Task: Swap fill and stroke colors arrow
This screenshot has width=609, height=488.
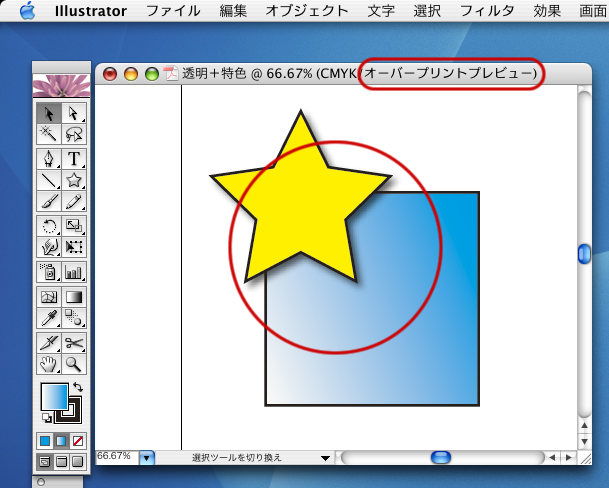Action: click(78, 387)
